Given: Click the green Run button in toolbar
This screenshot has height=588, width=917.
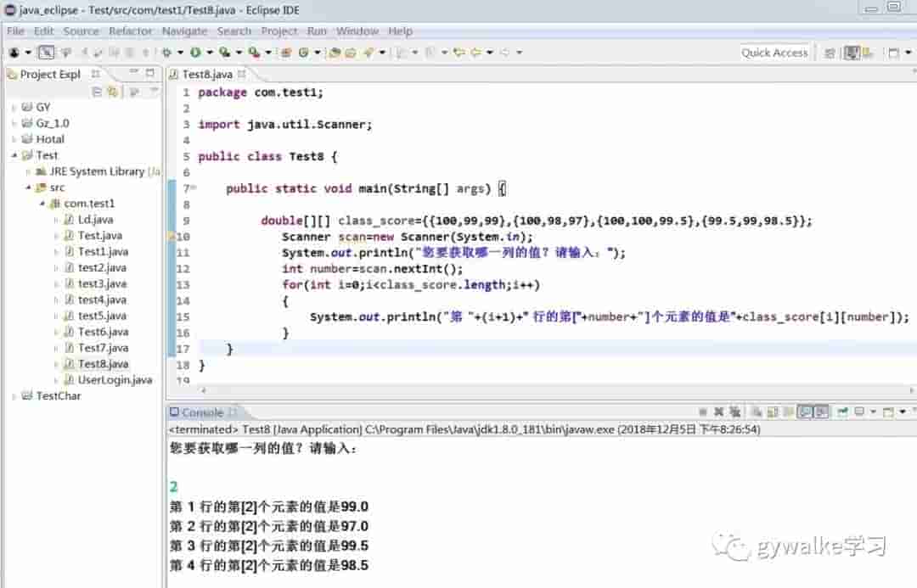Looking at the screenshot, I should pyautogui.click(x=195, y=53).
